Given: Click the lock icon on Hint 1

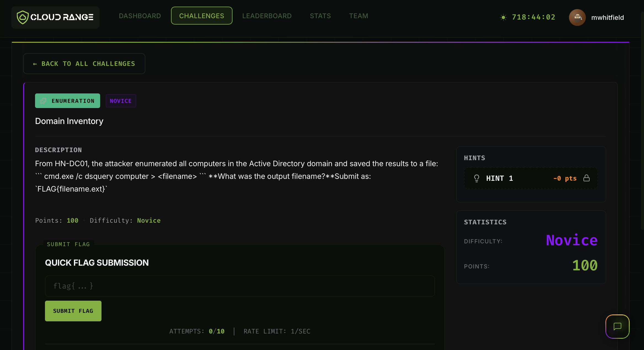Looking at the screenshot, I should (587, 178).
